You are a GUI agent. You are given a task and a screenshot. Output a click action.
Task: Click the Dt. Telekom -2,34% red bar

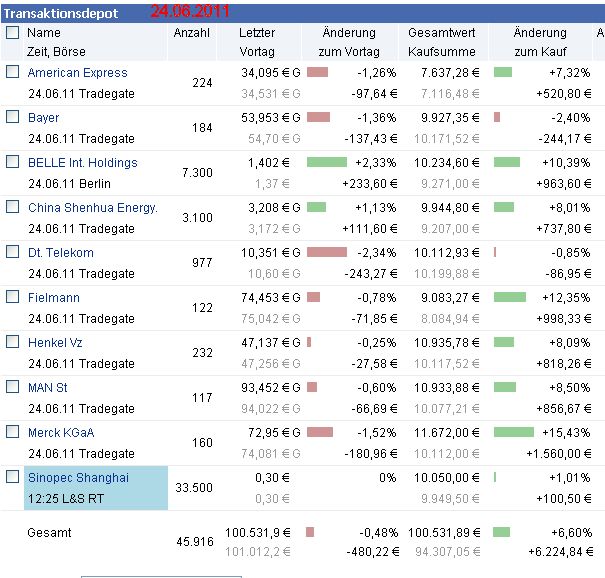click(x=327, y=252)
